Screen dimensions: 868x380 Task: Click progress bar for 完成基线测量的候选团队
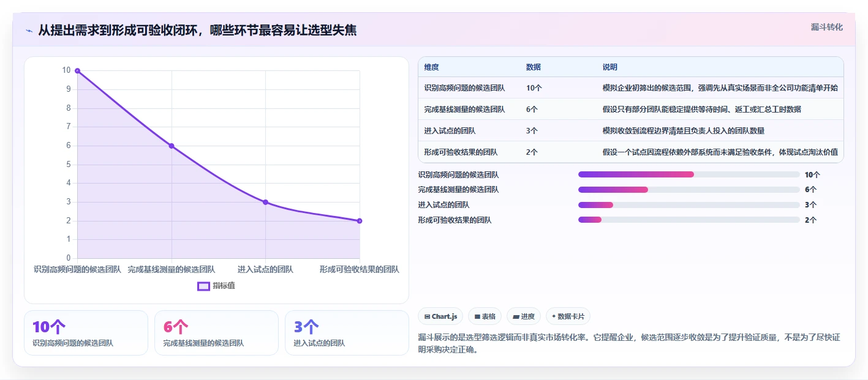[689, 190]
